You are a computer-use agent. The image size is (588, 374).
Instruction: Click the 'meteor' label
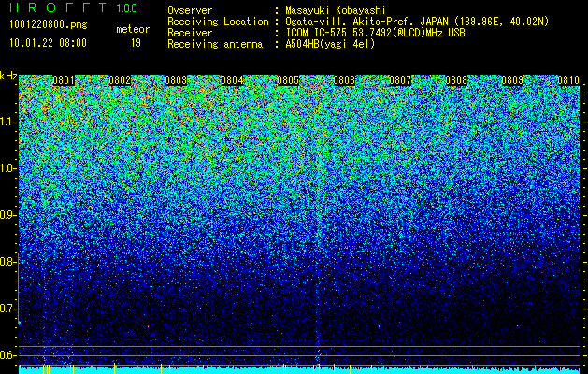pos(133,29)
